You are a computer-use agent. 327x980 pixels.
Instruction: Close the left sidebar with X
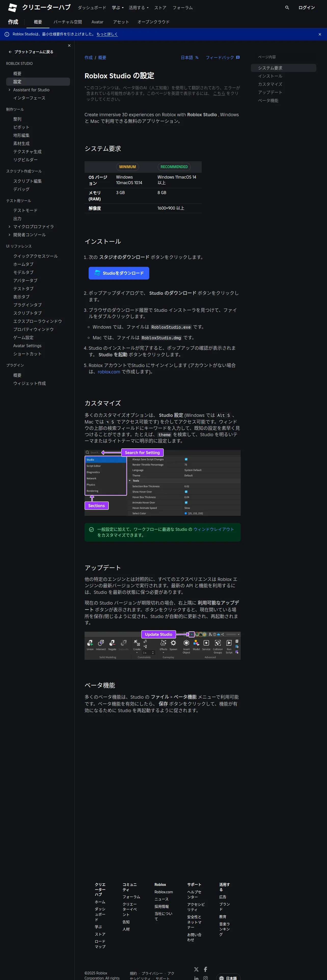pos(69,45)
